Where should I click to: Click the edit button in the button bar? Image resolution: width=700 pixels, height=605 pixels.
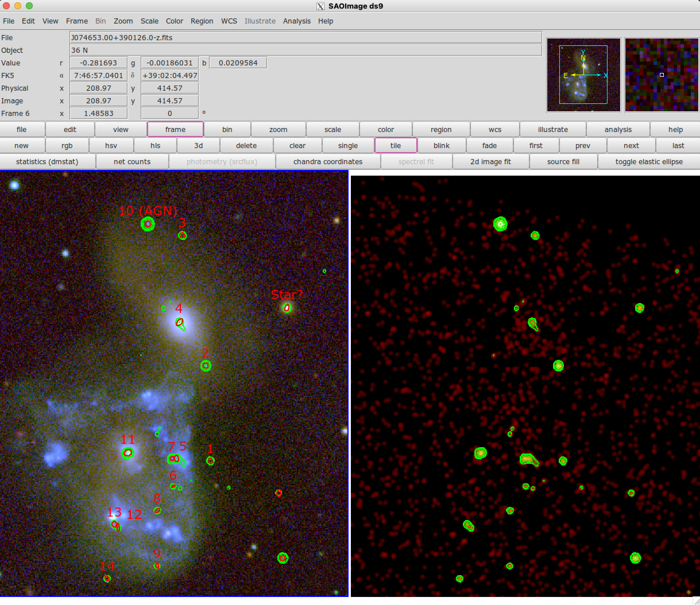tap(70, 129)
